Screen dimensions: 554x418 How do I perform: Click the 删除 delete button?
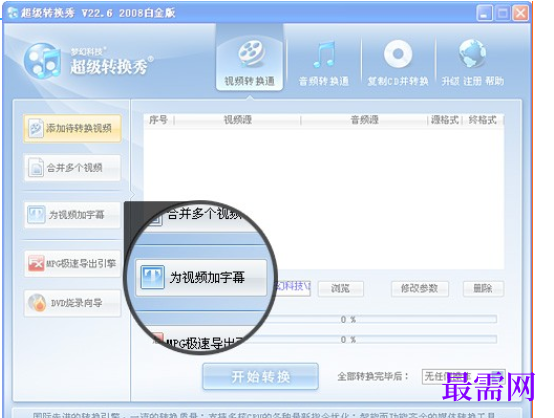pos(483,289)
